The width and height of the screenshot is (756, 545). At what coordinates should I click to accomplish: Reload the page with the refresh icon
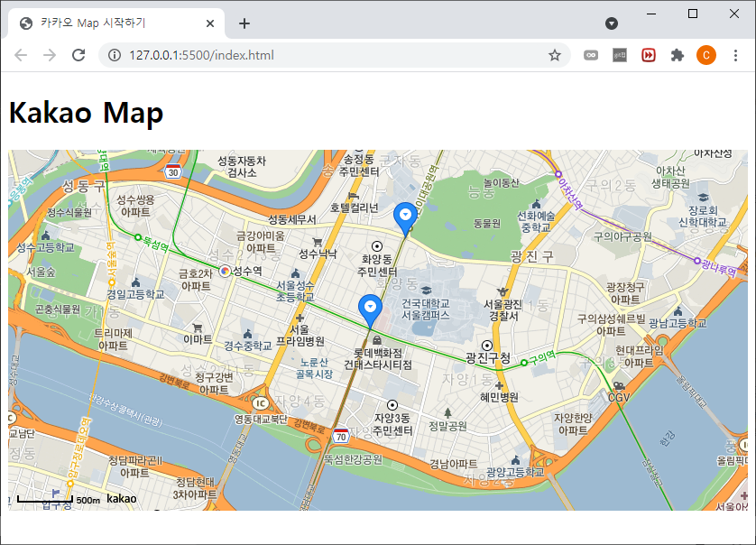click(79, 55)
